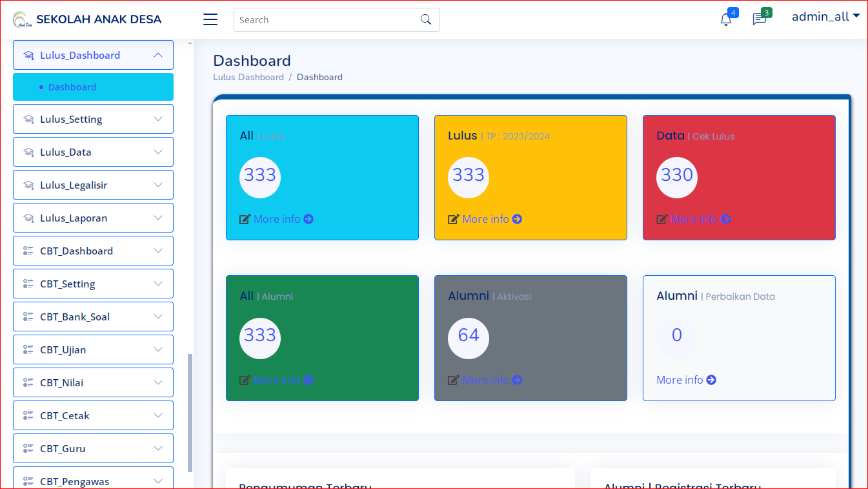
Task: Click the graduation cap icon beside Lulus_Setting
Action: pyautogui.click(x=28, y=120)
